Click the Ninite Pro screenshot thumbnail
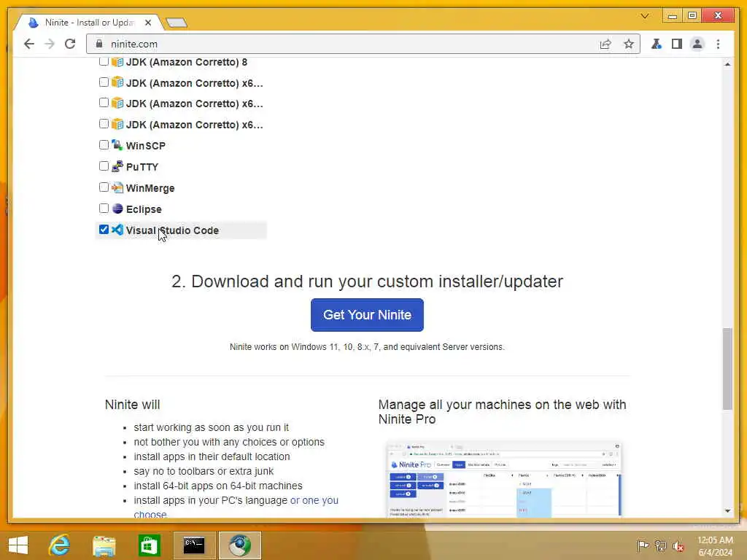This screenshot has width=747, height=560. tap(503, 480)
